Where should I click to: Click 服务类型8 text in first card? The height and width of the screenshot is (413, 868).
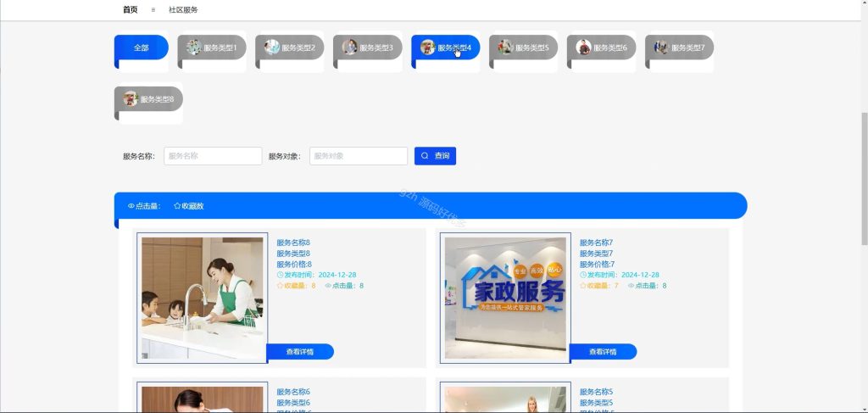[x=293, y=254]
